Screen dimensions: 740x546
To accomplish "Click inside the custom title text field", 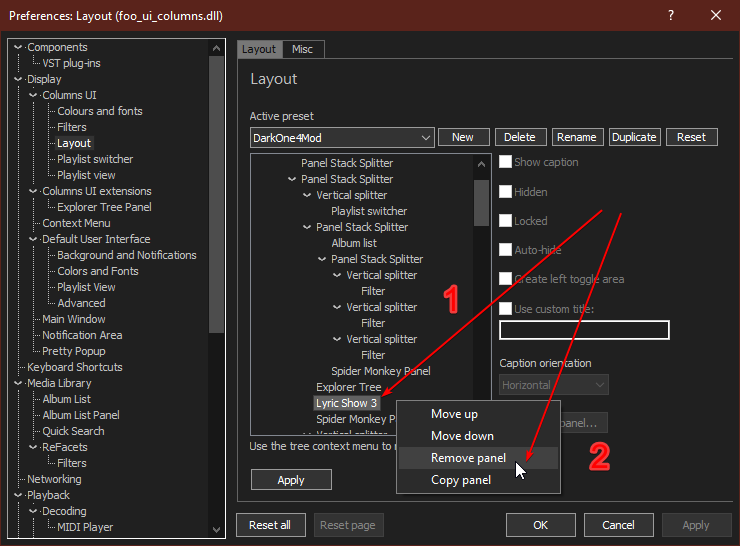I will (584, 330).
